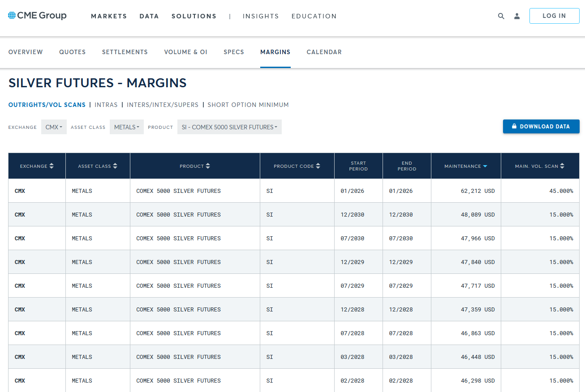Click the Download Data button
The image size is (585, 392).
coord(541,127)
